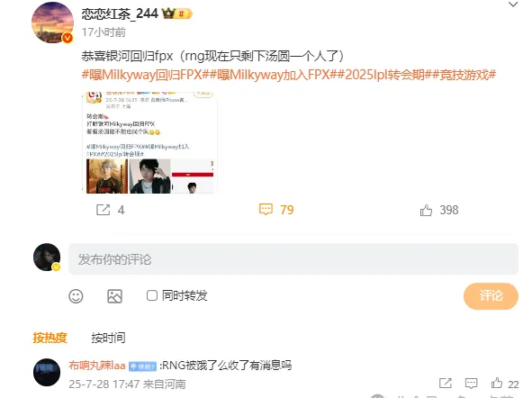Reply to the RNG comment via speech icon

tap(471, 384)
